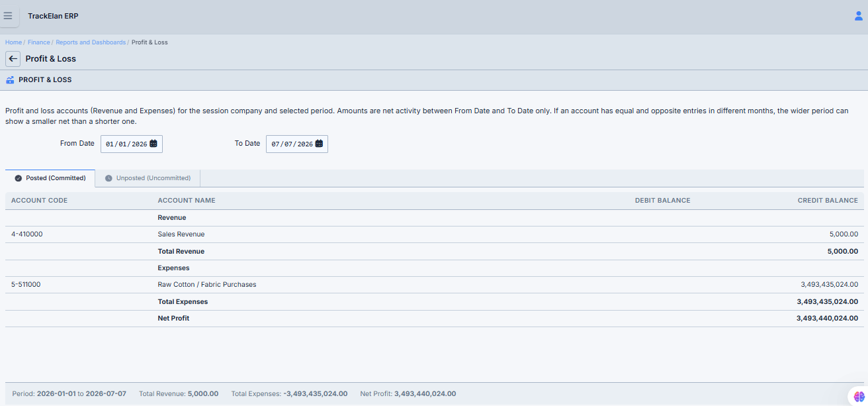The image size is (868, 406).
Task: Open the To Date calendar picker icon
Action: [x=319, y=144]
